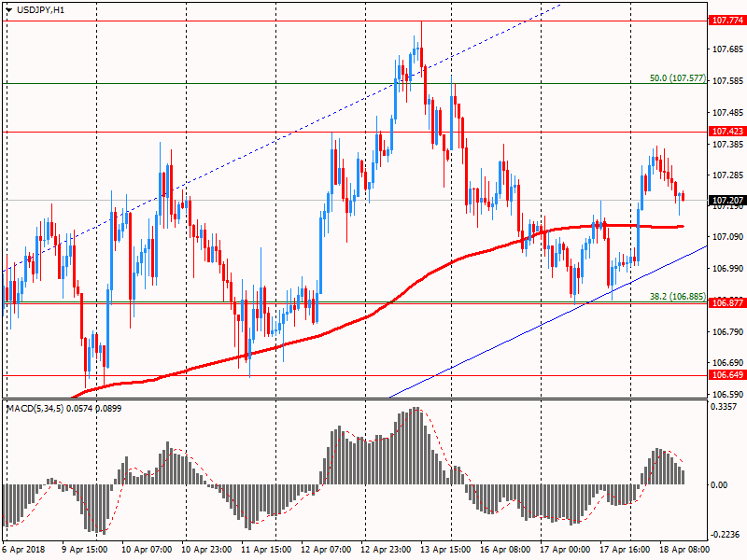
Task: Select the 107.774 red price label
Action: click(727, 21)
